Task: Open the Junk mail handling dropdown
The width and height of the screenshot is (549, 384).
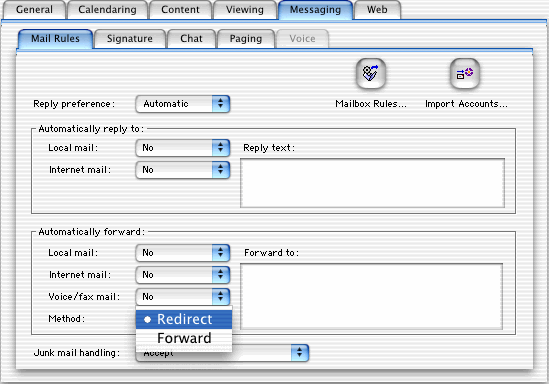Action: pyautogui.click(x=222, y=353)
